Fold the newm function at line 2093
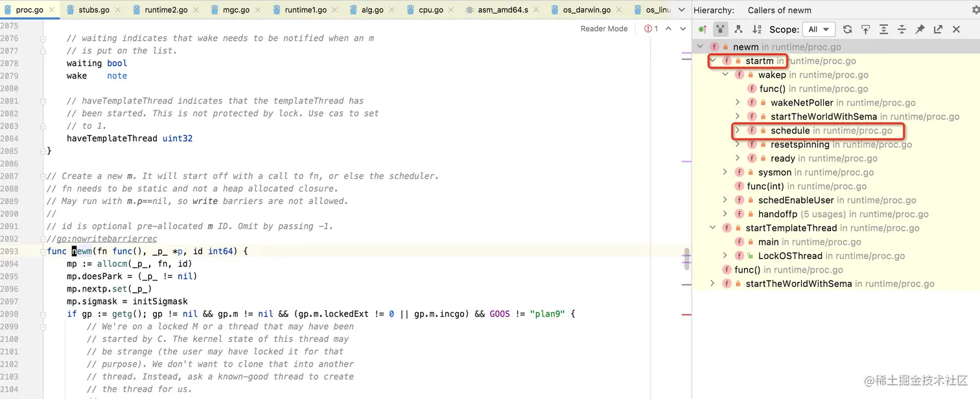 pos(43,251)
